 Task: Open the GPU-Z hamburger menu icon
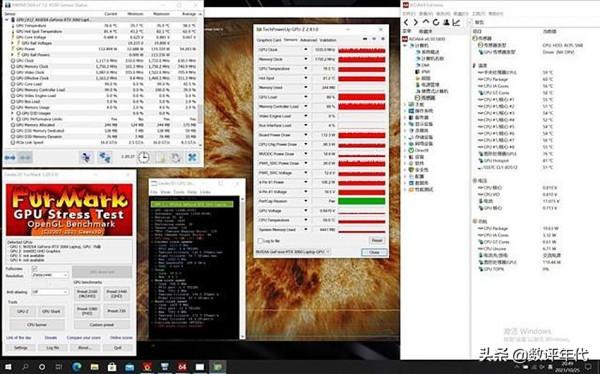382,39
